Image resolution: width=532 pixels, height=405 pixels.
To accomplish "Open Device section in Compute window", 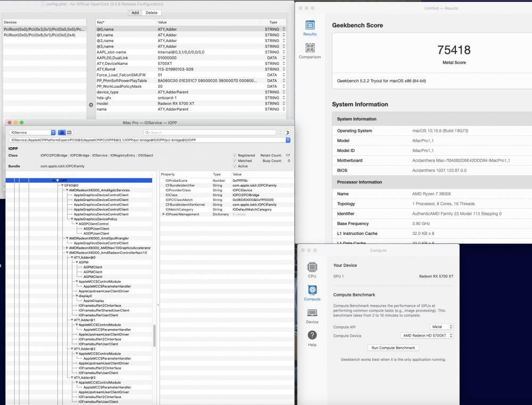I will point(312,316).
